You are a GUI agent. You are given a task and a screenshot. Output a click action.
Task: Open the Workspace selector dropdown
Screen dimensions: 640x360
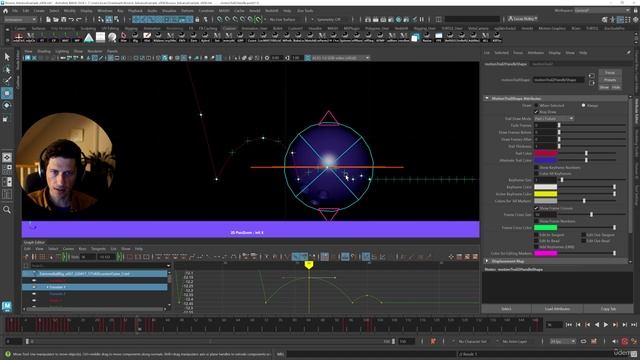602,10
